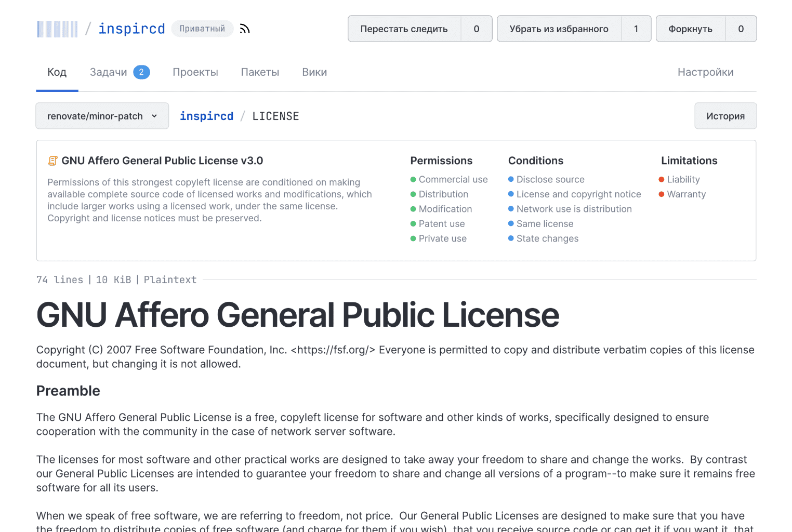Open the Задачи tab
The image size is (792, 532).
109,72
